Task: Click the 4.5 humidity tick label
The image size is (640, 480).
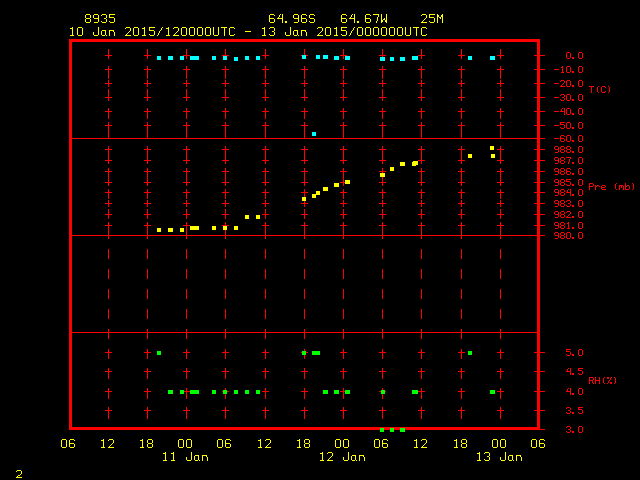Action: coord(574,372)
